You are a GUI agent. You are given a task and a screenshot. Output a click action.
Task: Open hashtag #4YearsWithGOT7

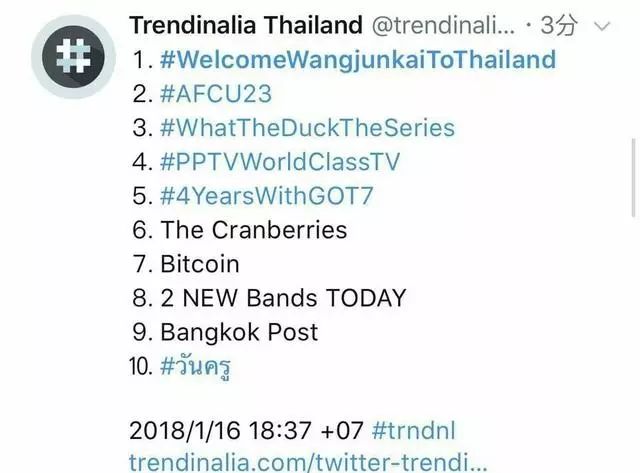[x=267, y=195]
